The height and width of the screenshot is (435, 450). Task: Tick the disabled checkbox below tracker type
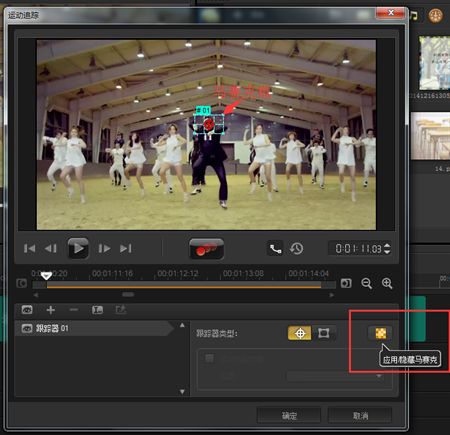pos(209,358)
